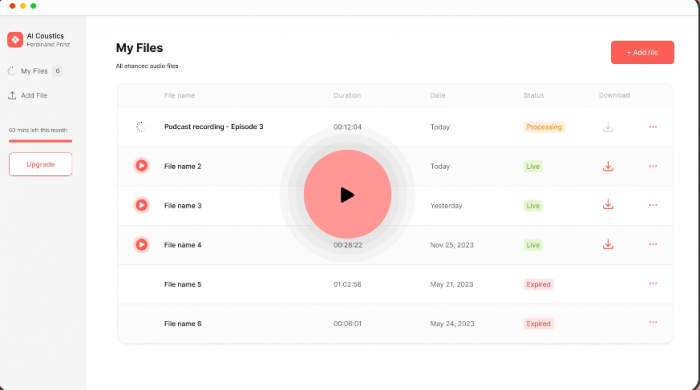Play File name 4
The height and width of the screenshot is (390, 700).
tap(142, 245)
